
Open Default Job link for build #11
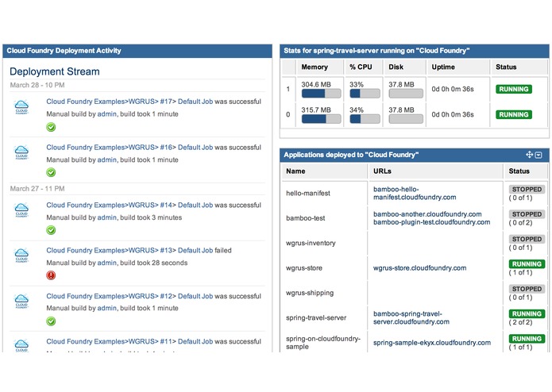pos(195,341)
